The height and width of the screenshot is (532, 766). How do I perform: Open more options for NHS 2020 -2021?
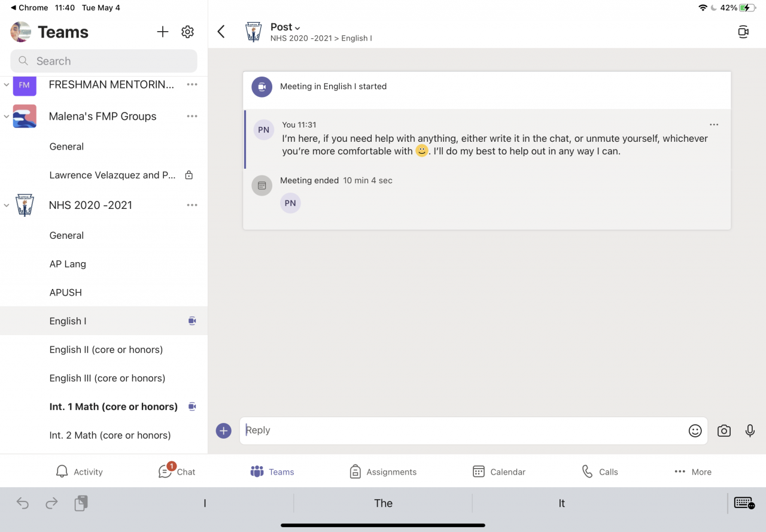pos(192,205)
